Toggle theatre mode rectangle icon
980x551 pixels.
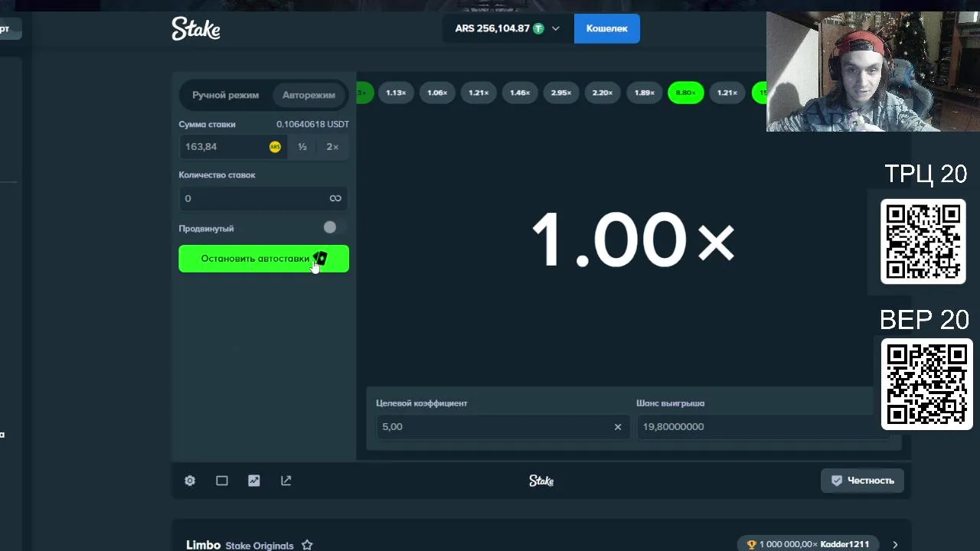pos(222,481)
